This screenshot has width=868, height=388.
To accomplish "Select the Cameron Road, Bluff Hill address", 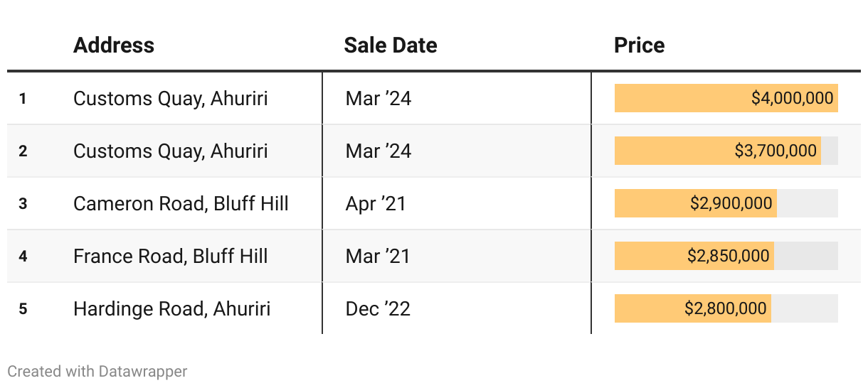I will 181,203.
